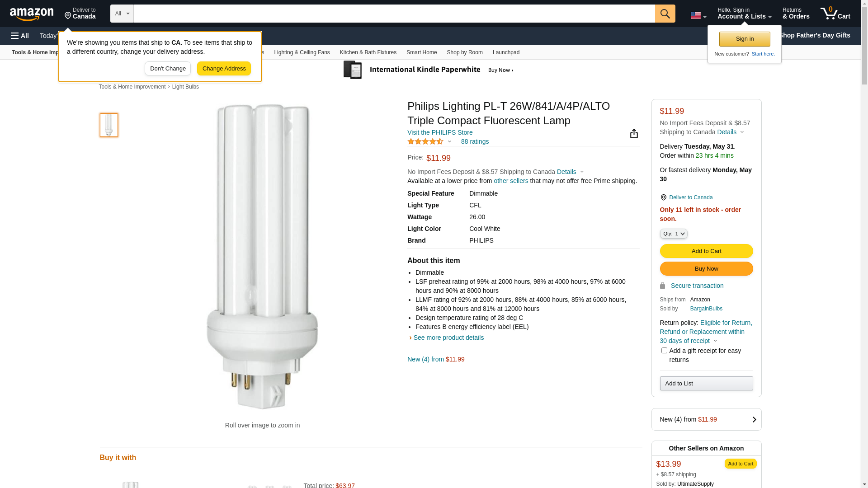Click the lamp image thumbnail
This screenshot has width=868, height=488.
[x=109, y=125]
